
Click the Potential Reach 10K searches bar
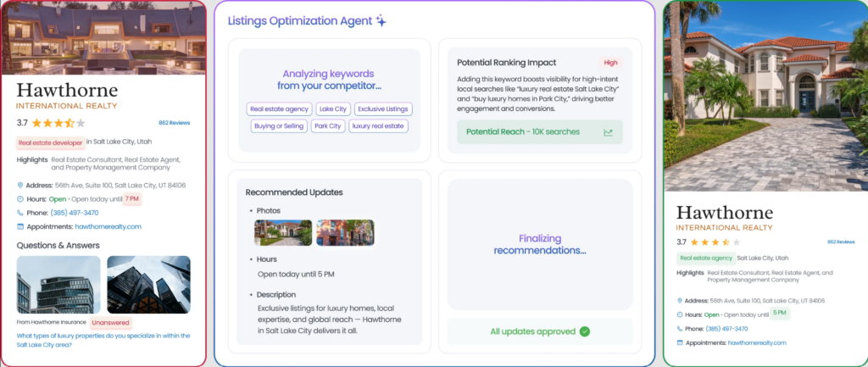540,132
